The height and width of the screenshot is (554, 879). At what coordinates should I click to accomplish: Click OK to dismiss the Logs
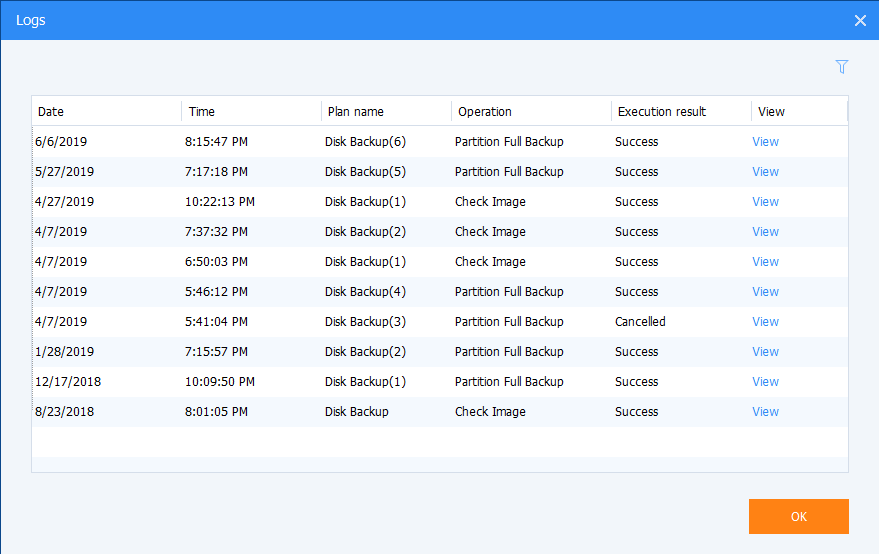point(798,516)
